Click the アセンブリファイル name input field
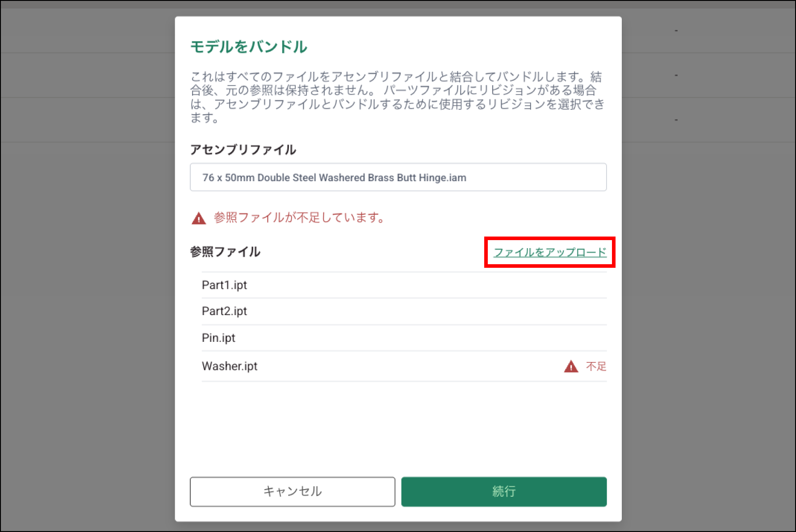This screenshot has width=796, height=532. coord(398,177)
